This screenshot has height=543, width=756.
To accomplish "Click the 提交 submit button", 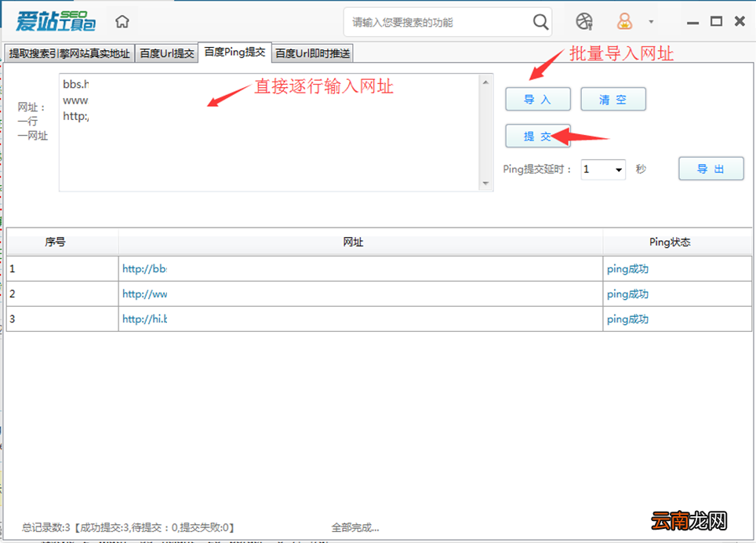I will 537,137.
